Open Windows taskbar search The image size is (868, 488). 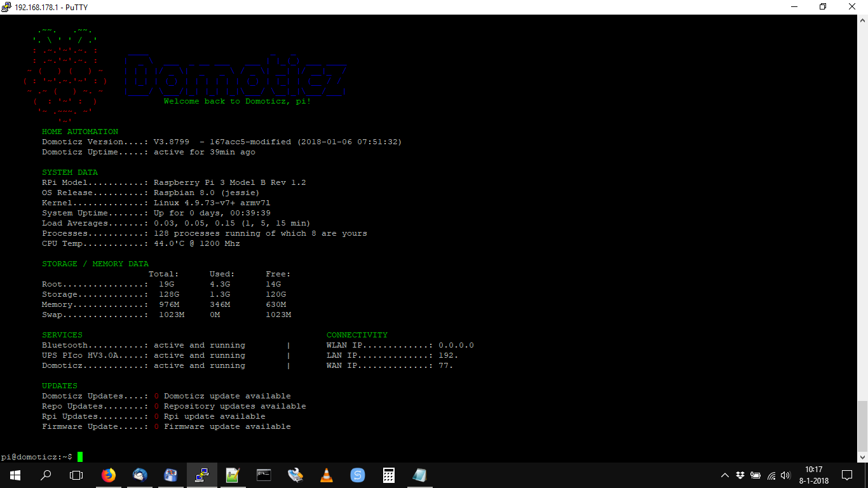click(x=46, y=475)
